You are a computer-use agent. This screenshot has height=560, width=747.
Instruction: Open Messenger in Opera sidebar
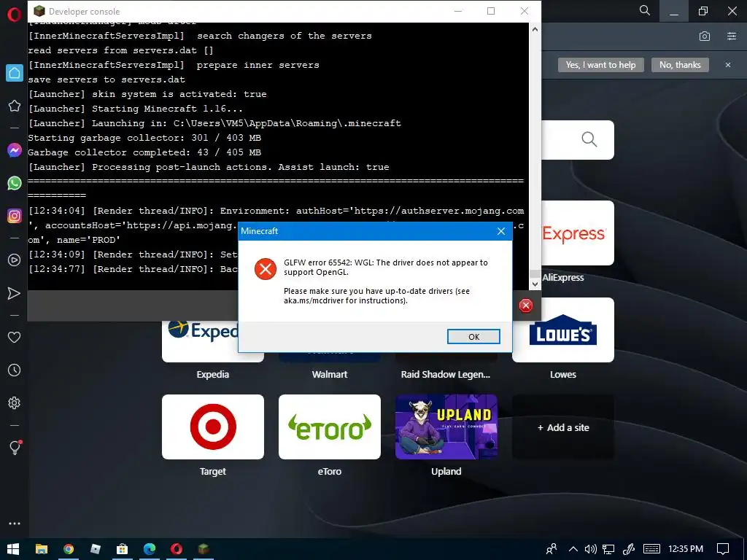[15, 150]
